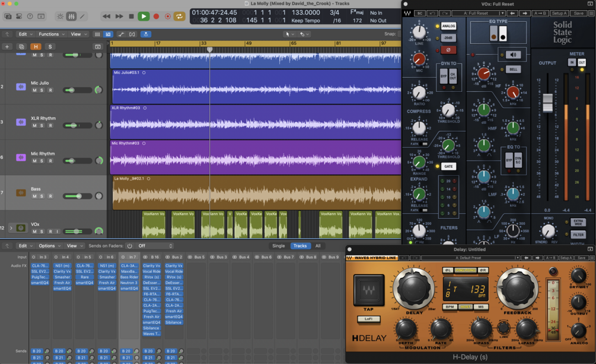This screenshot has width=596, height=364.
Task: Open the Waves T... plugin slot
Action: (x=151, y=334)
